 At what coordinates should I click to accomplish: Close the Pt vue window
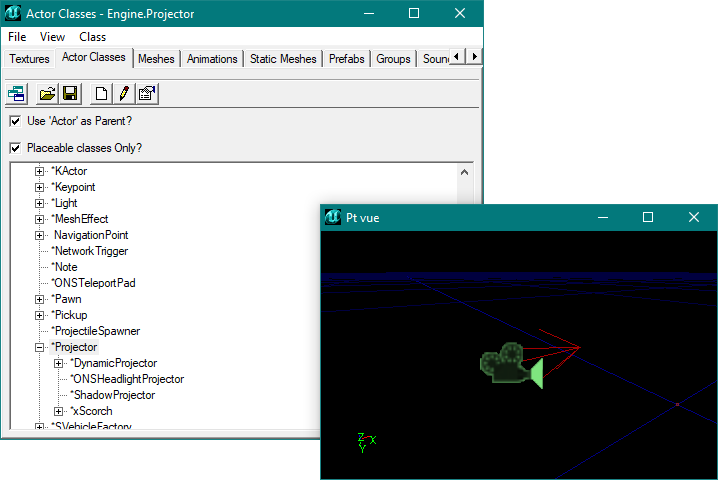[694, 217]
